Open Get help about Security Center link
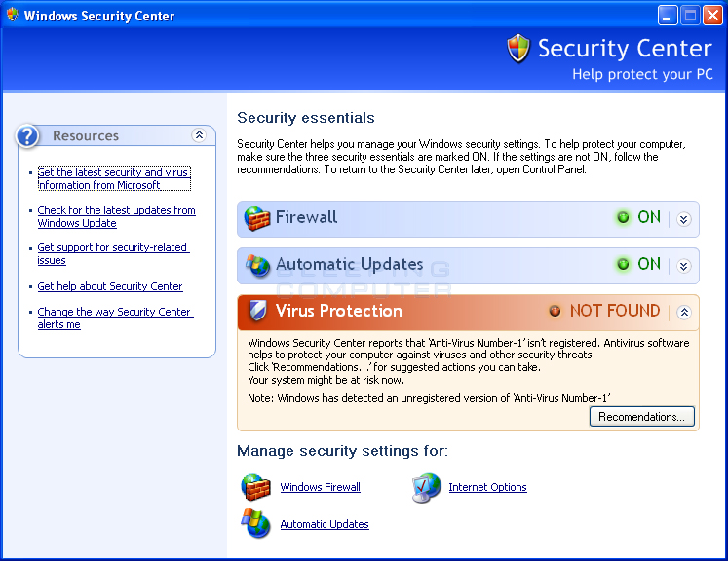The image size is (728, 561). click(110, 286)
